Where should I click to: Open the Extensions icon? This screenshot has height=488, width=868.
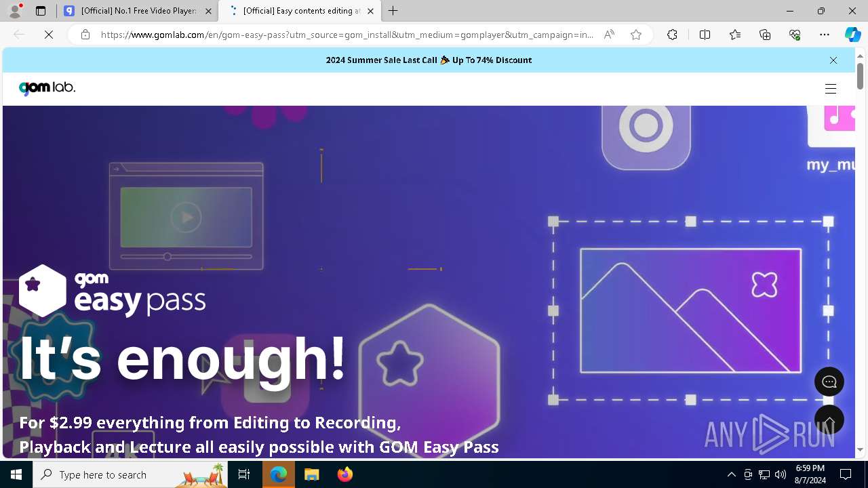coord(672,35)
